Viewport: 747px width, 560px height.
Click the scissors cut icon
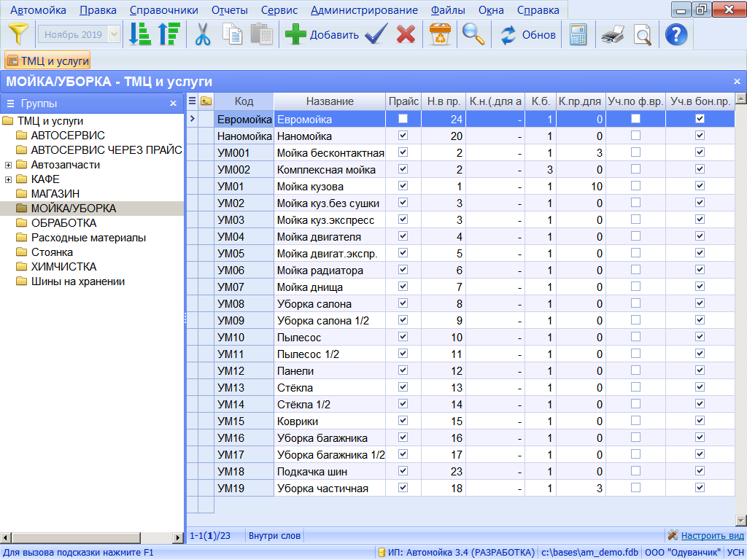click(203, 34)
